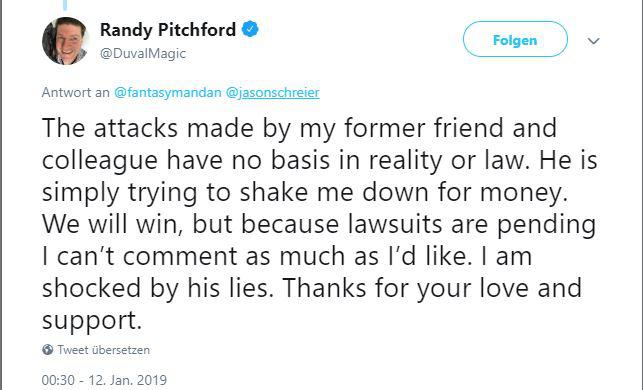Screen dimensions: 643x390
Task: Click the @DuvalMagic handle
Action: click(x=143, y=53)
